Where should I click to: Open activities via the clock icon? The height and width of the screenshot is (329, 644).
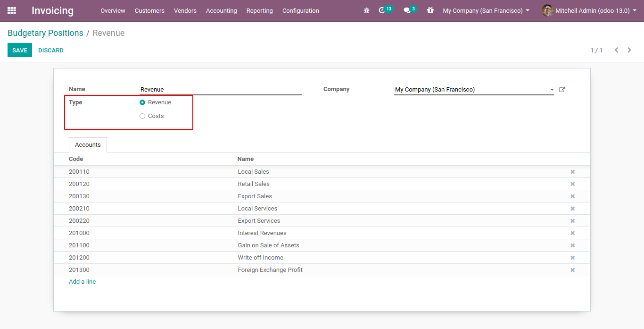click(383, 10)
